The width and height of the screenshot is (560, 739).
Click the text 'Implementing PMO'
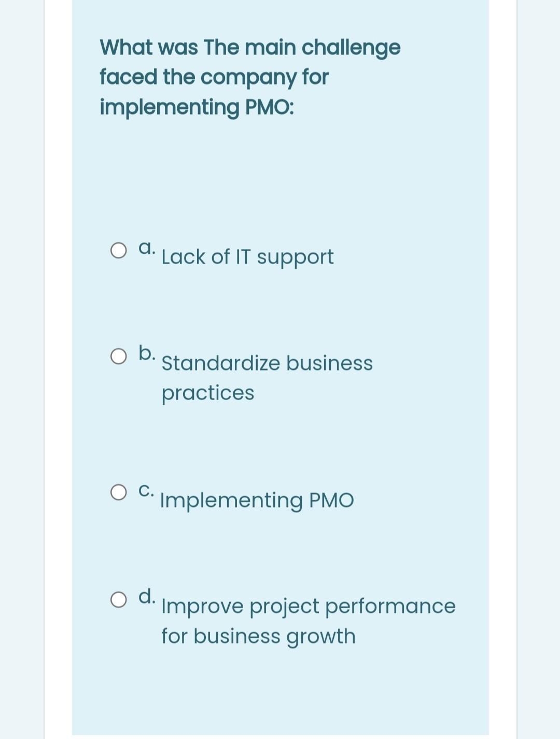257,500
